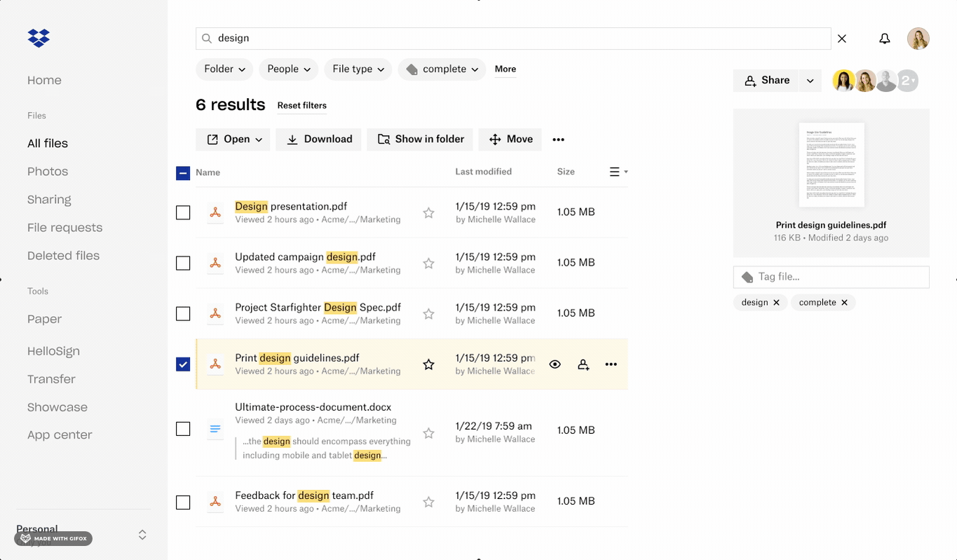This screenshot has height=560, width=957.
Task: Preview Print design guidelines with eye icon
Action: pyautogui.click(x=555, y=364)
